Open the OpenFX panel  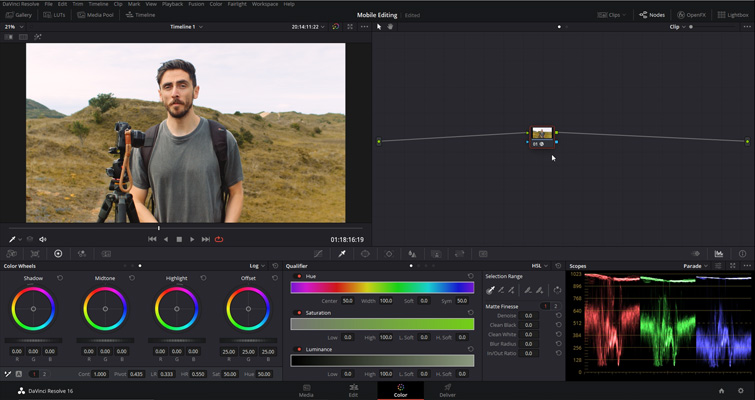(x=691, y=15)
